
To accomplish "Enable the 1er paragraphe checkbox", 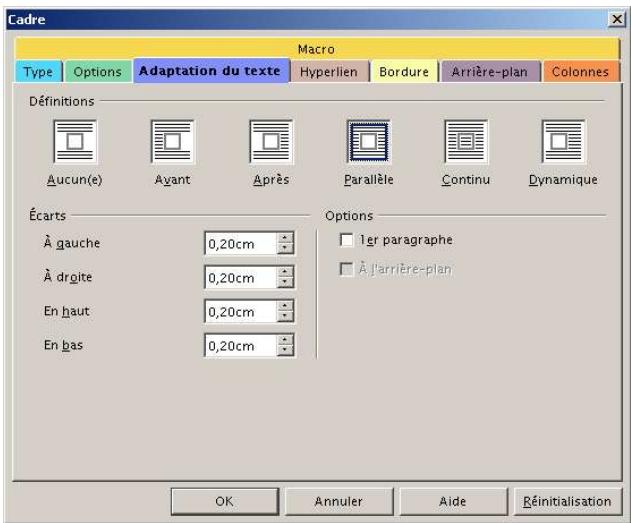I will pos(346,240).
